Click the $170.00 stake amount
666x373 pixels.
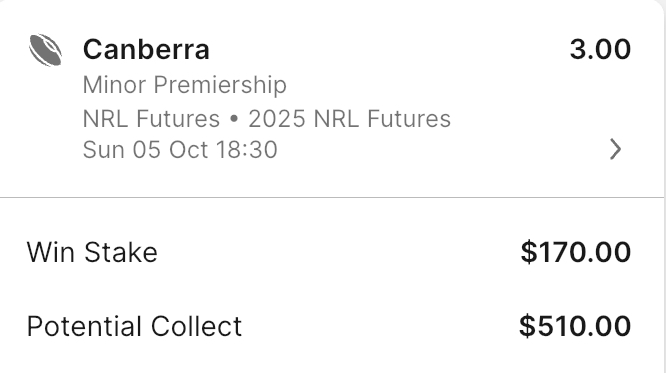[576, 252]
